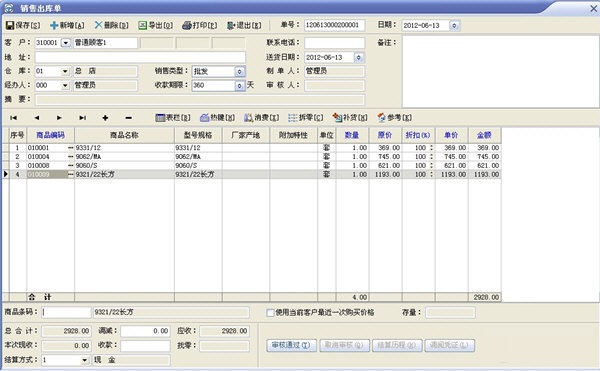The image size is (600, 371).
Task: Adjust discount spinner for row 1
Action: 431,148
